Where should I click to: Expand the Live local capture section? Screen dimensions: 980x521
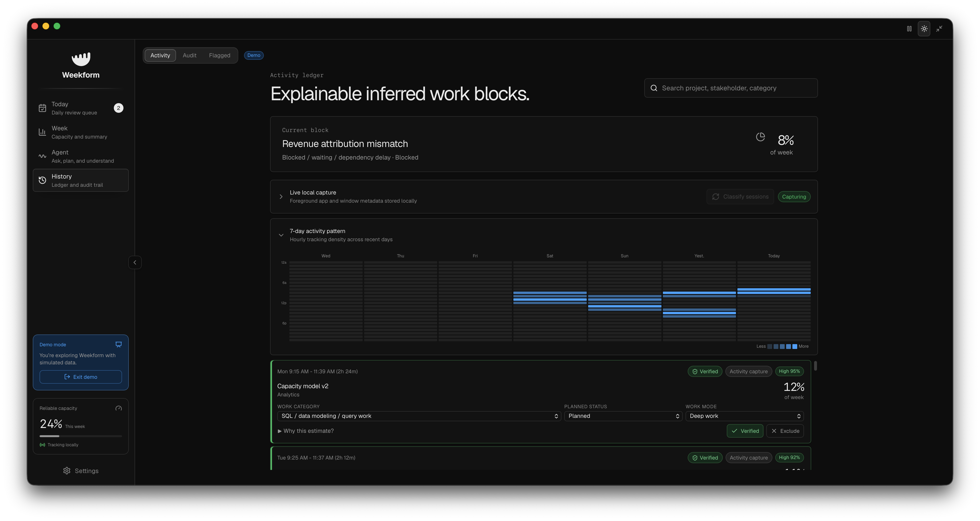click(x=281, y=197)
